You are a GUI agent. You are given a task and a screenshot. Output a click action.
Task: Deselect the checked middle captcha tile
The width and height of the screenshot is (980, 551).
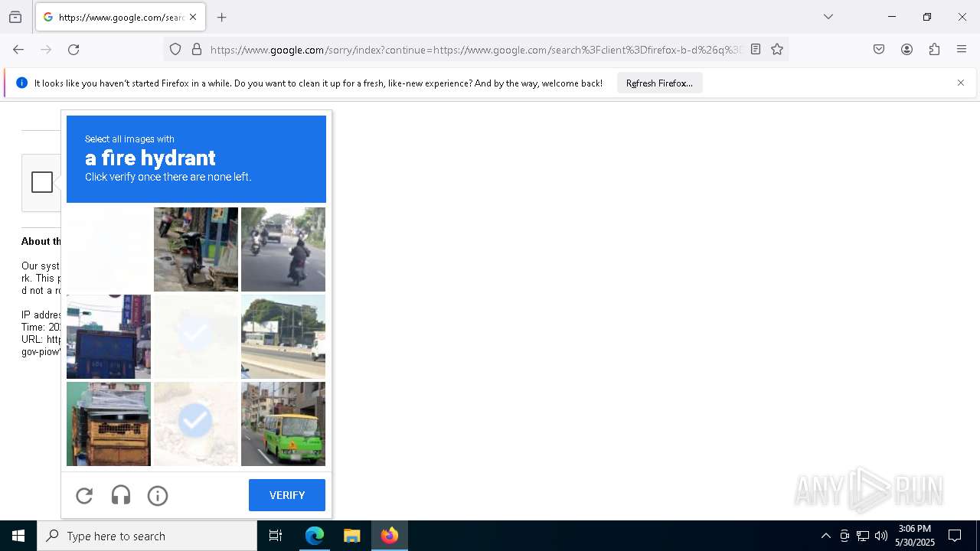point(196,337)
